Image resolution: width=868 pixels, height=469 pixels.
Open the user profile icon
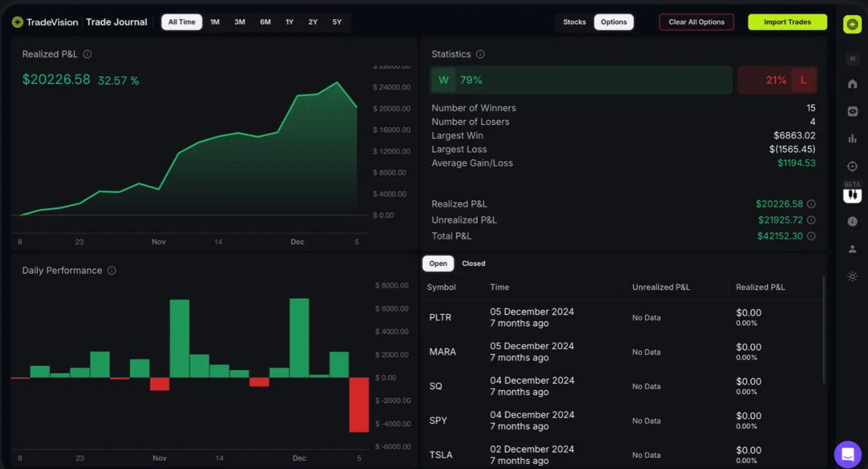852,249
